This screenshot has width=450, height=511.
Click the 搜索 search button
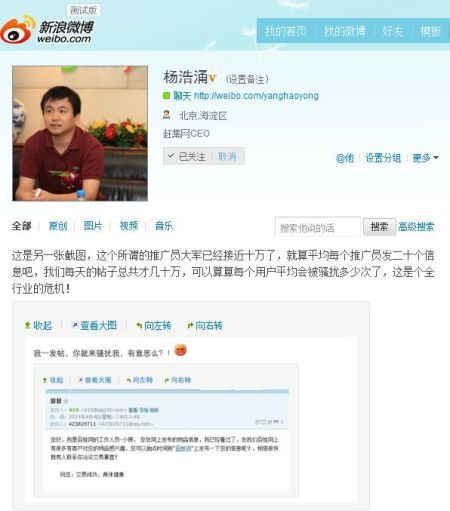click(x=379, y=227)
